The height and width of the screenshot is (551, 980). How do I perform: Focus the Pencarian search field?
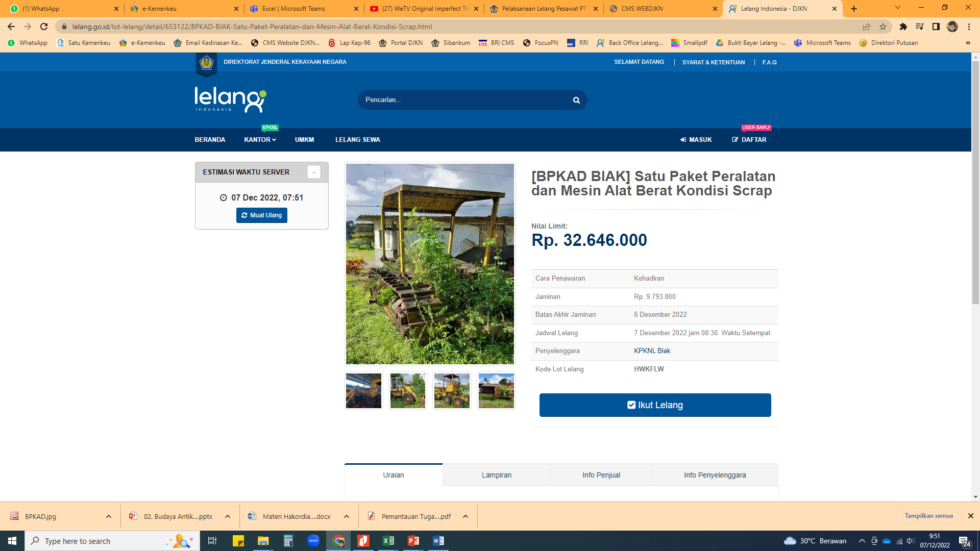[x=464, y=100]
